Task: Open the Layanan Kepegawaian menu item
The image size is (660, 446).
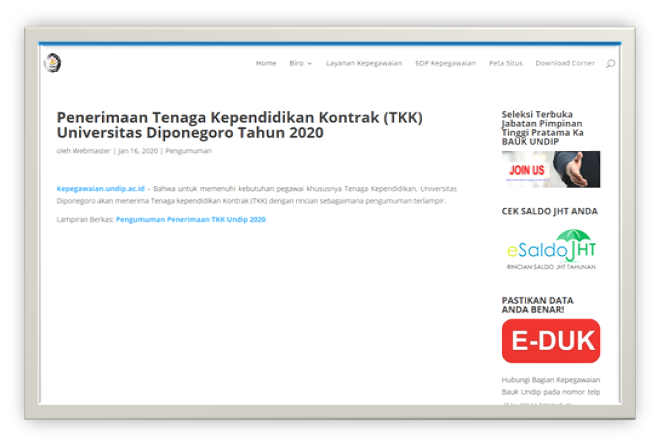Action: (364, 63)
